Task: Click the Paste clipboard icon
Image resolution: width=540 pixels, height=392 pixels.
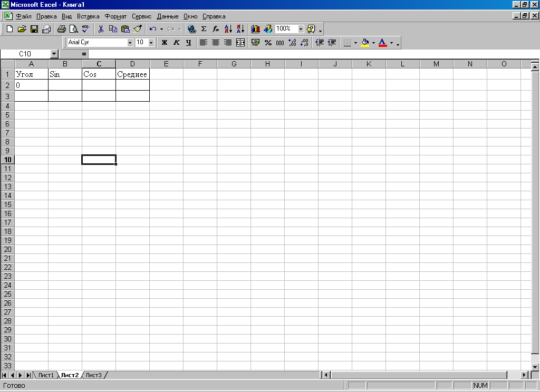Action: coord(125,29)
